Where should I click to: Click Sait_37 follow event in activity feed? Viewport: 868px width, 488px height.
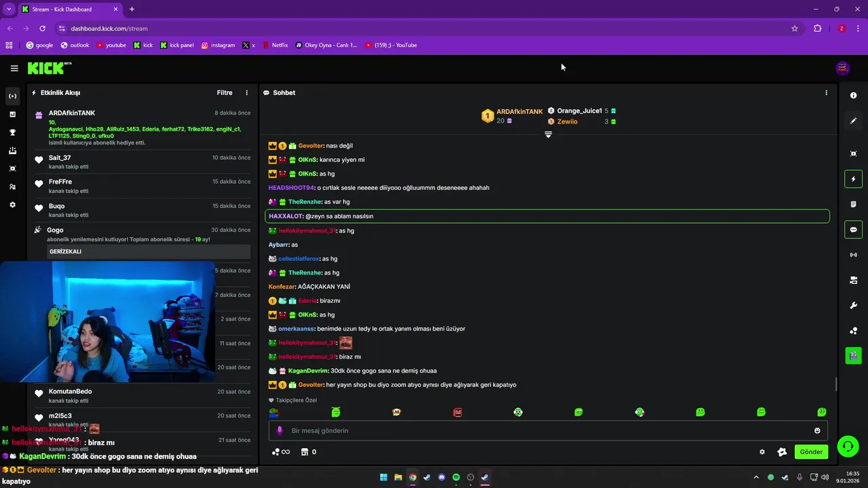tap(142, 162)
